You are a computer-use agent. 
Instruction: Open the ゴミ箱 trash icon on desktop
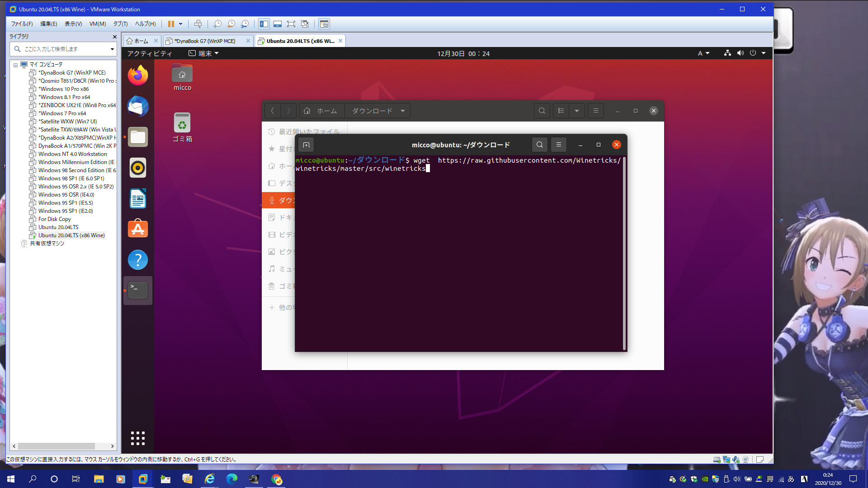pos(182,128)
